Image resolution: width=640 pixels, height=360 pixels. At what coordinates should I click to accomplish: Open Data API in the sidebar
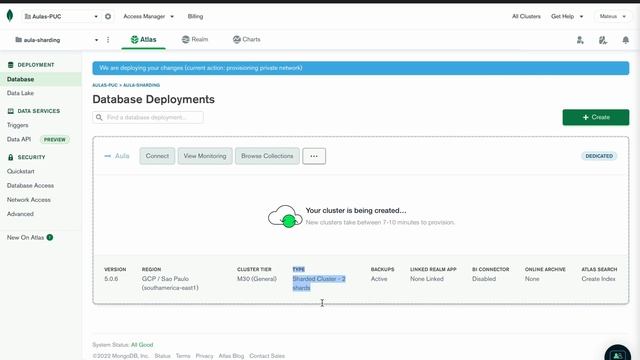(x=19, y=139)
